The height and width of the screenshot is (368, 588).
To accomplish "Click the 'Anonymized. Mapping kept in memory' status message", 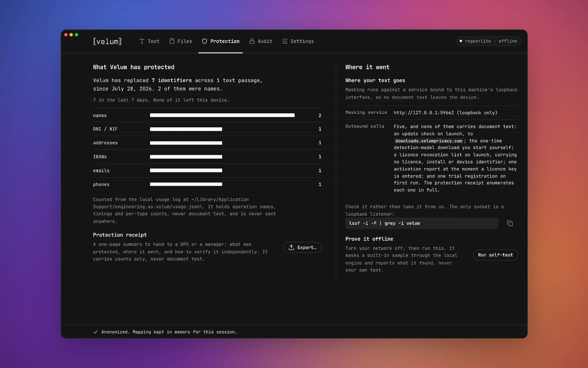I will (x=169, y=332).
